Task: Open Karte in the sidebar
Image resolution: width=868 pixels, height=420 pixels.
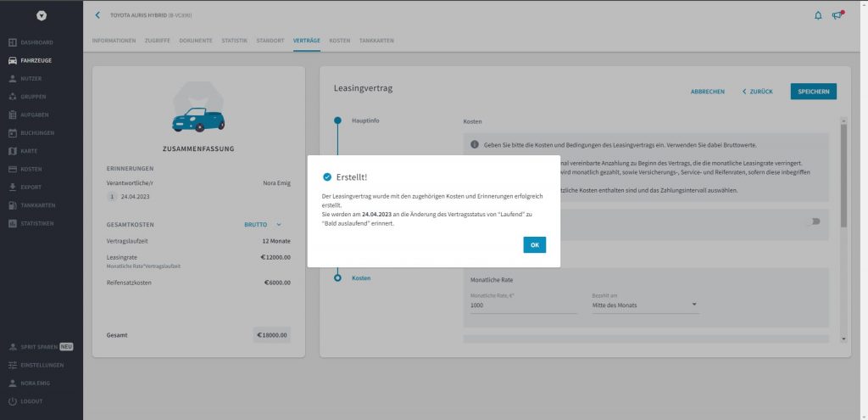Action: coord(23,151)
